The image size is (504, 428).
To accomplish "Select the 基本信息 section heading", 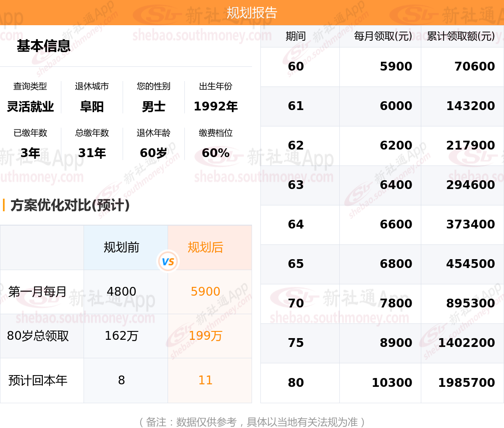I will click(44, 46).
